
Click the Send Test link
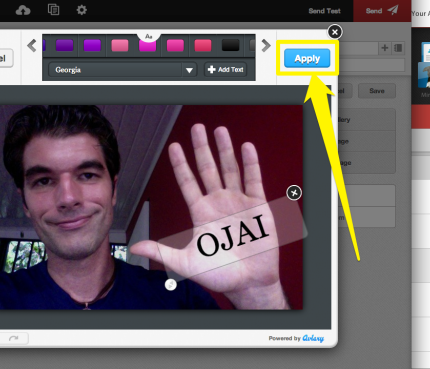pos(324,11)
